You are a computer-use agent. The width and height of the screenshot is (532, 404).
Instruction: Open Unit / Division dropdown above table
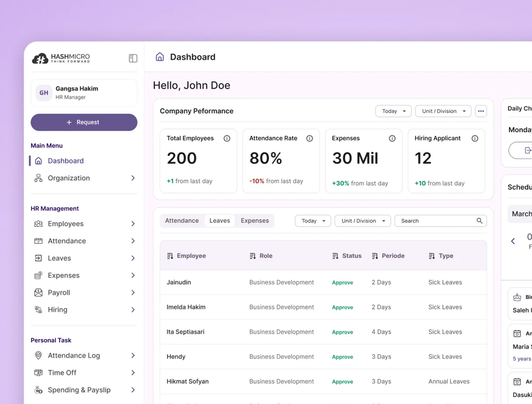363,221
